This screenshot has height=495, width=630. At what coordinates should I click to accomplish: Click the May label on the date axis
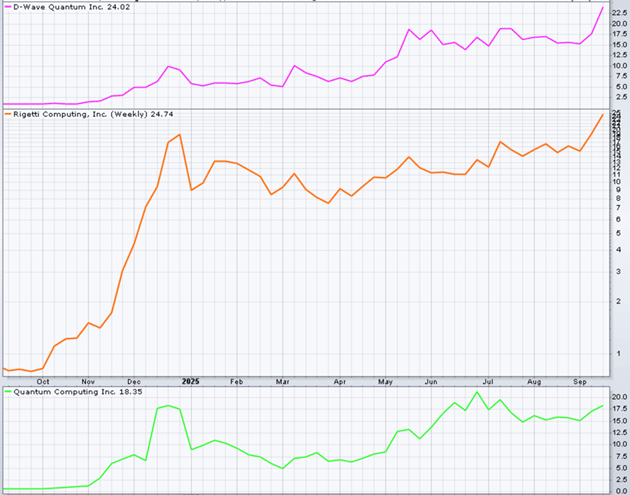(x=385, y=382)
